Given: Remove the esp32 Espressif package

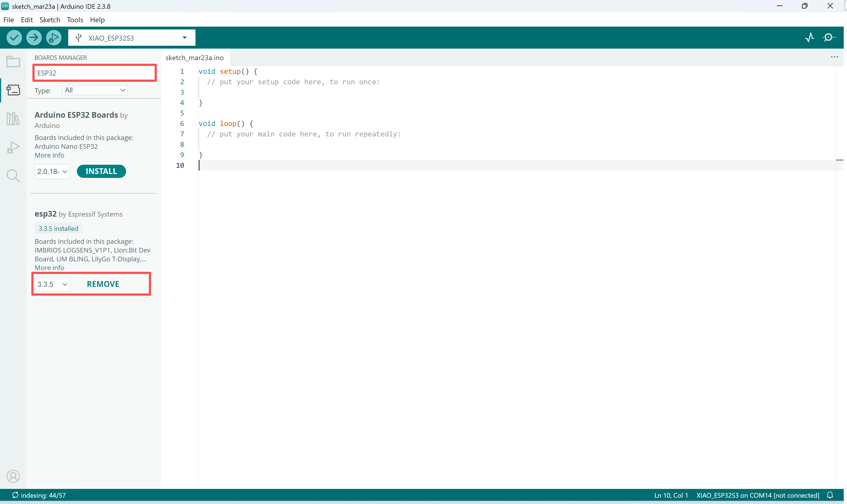Looking at the screenshot, I should coord(103,284).
